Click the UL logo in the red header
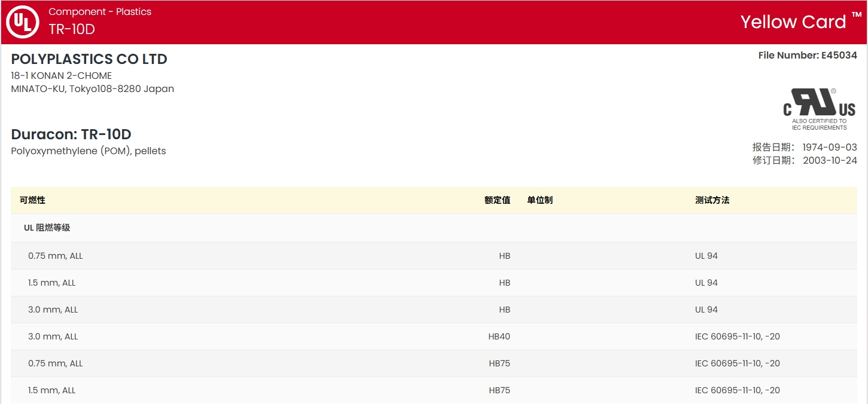The height and width of the screenshot is (404, 868). [22, 22]
